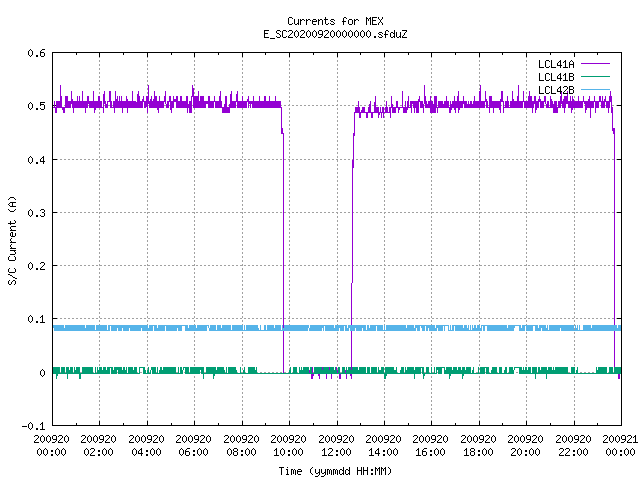This screenshot has height=480, width=640.
Task: Select the filename 'E_SC20200920000000.sfduZ' subtitle
Action: tap(335, 34)
